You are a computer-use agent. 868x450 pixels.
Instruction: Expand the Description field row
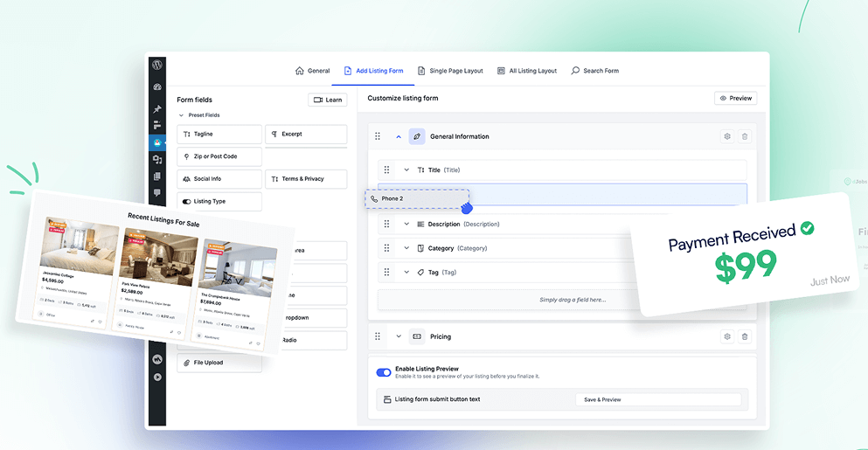click(x=406, y=225)
